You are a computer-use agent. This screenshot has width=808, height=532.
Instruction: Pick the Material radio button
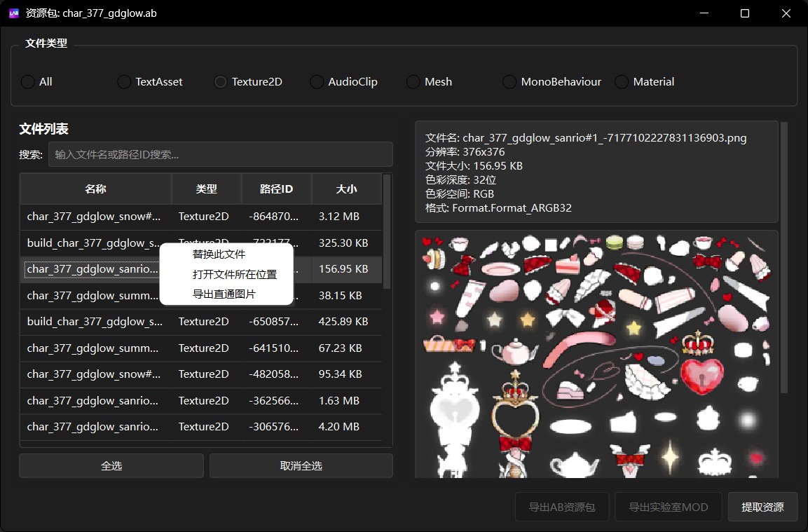click(x=622, y=82)
